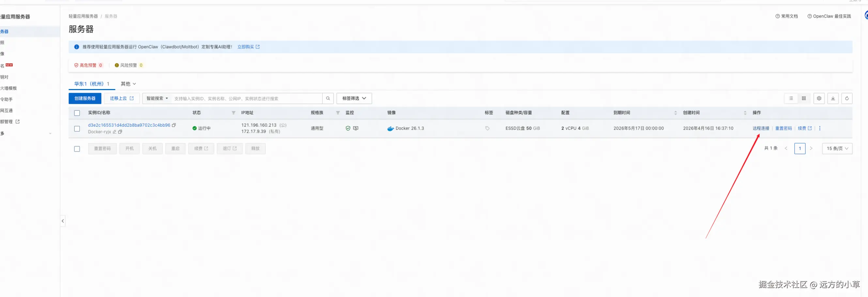Click the instance search input field

tap(247, 99)
